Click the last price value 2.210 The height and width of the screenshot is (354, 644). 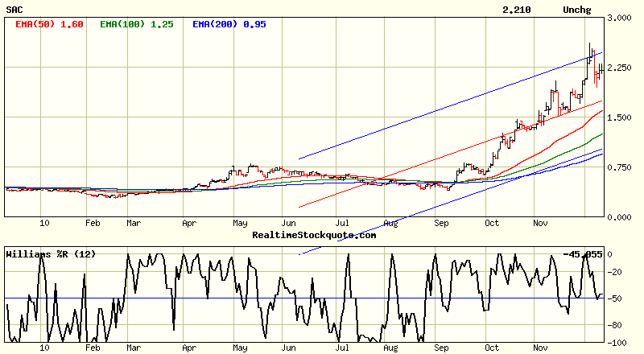pos(515,10)
